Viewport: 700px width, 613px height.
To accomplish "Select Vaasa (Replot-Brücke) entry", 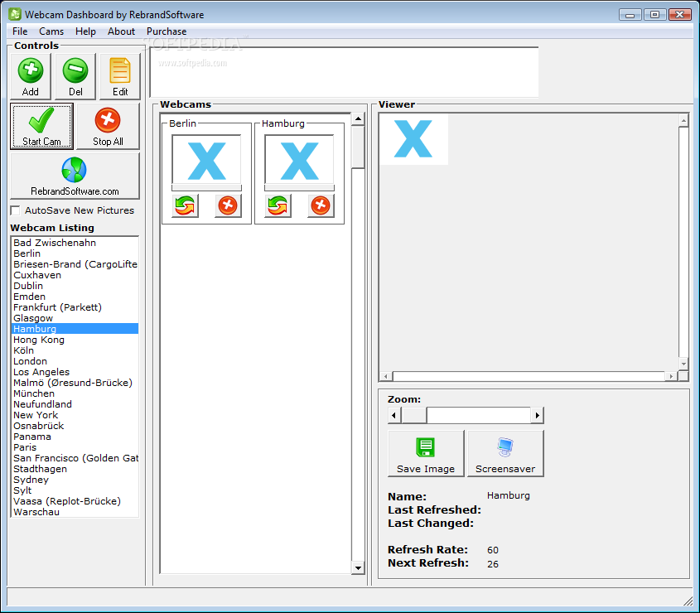I will 75,501.
